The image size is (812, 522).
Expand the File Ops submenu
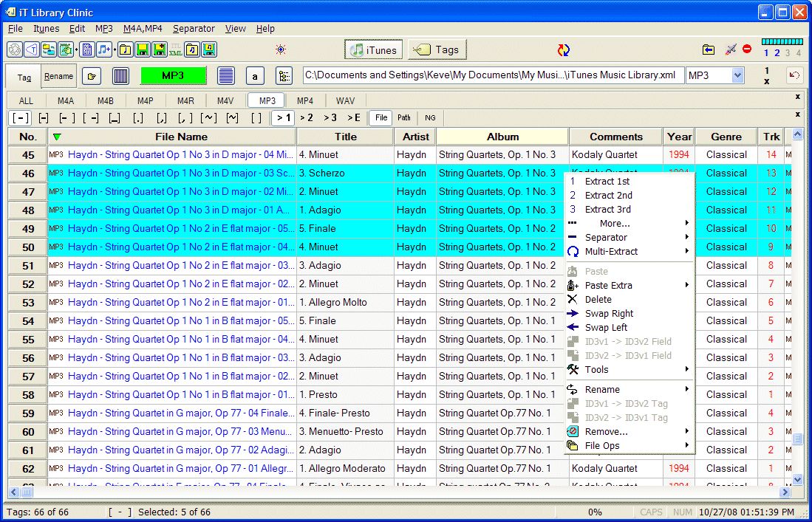(630, 445)
